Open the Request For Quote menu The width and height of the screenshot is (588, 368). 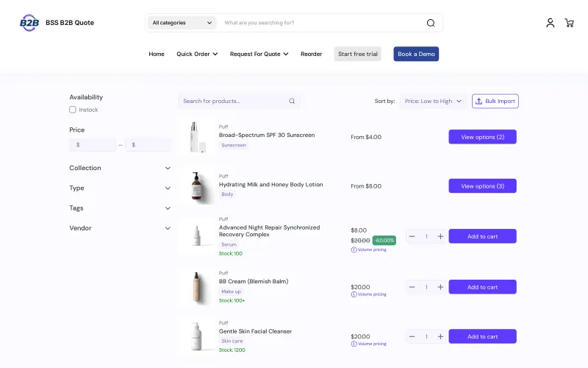click(259, 54)
